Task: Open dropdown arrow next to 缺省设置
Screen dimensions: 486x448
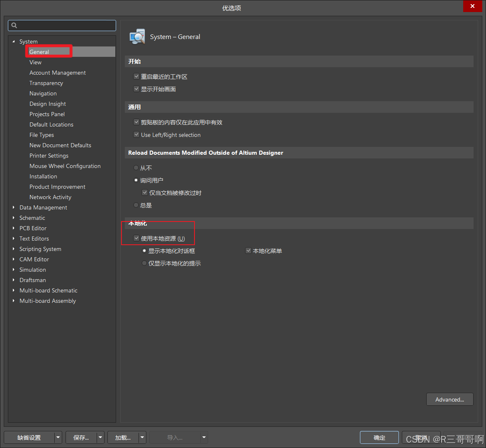Action: pos(58,438)
